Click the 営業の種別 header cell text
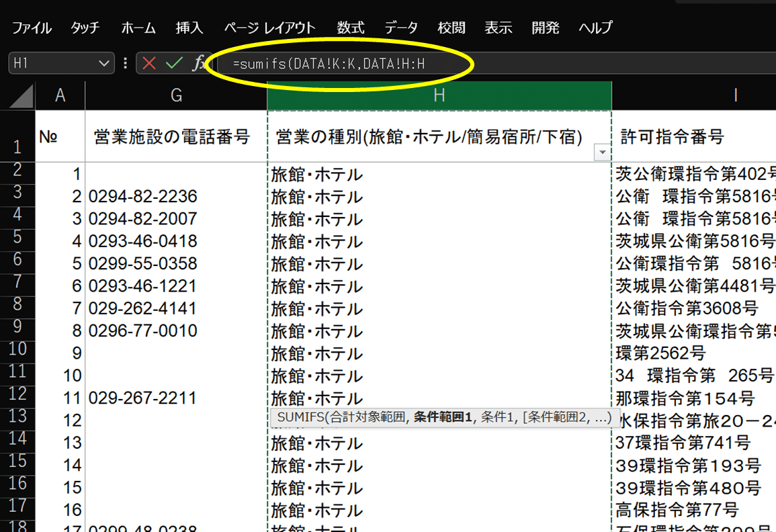 (429, 137)
